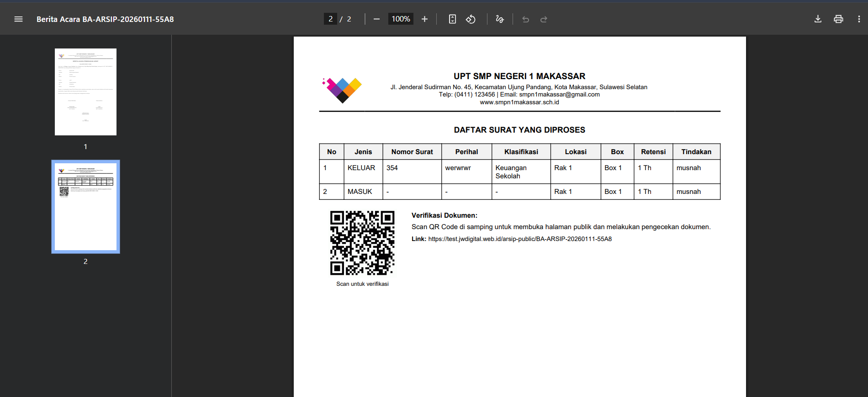Click the verification QR code

362,243
